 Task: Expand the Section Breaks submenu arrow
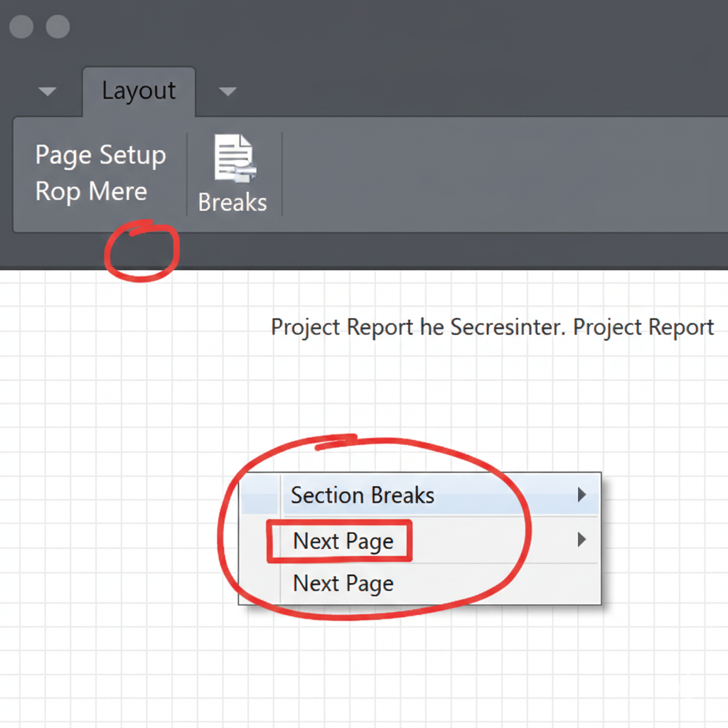tap(582, 495)
